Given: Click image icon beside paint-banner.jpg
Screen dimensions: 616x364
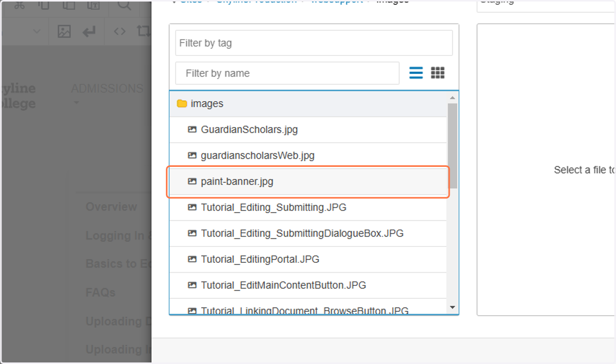Looking at the screenshot, I should (192, 181).
